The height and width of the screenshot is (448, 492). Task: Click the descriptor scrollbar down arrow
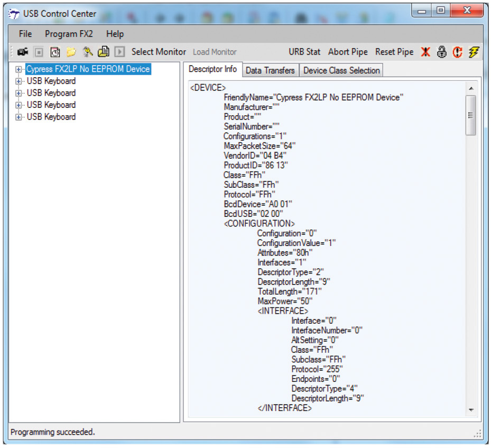471,410
